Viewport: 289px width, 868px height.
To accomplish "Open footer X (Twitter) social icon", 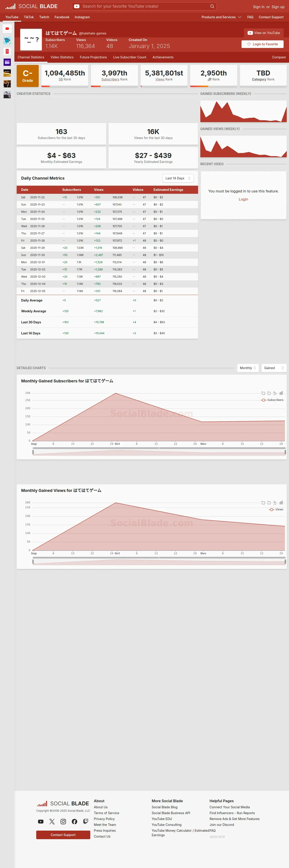I will (x=52, y=822).
